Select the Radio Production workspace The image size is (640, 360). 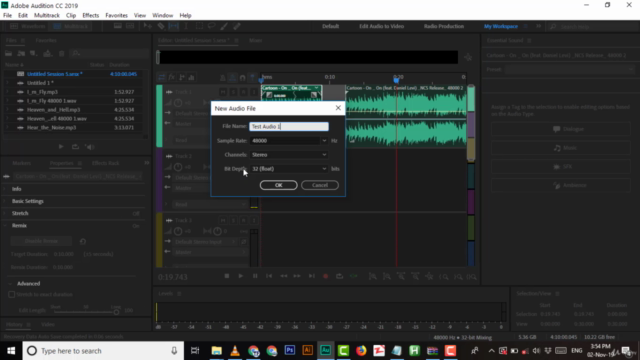coord(444,26)
